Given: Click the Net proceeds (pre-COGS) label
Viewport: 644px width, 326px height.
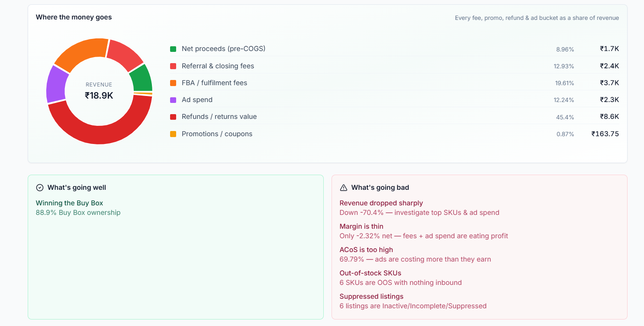Looking at the screenshot, I should coord(223,49).
